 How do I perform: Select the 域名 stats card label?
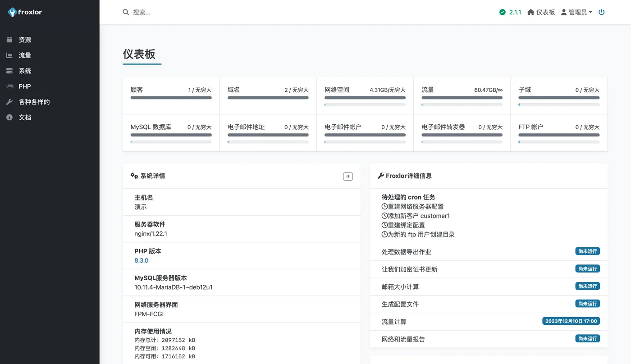pos(233,90)
